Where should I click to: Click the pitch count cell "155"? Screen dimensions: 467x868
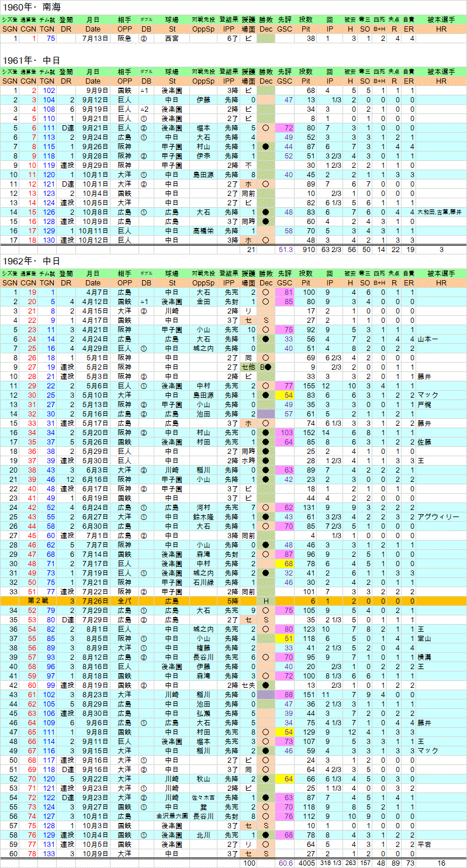pos(309,385)
